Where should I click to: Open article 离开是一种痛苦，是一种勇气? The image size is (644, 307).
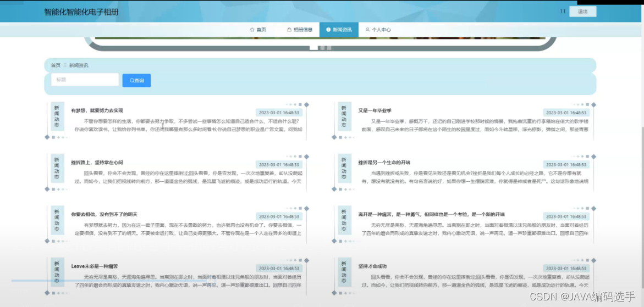tap(431, 214)
